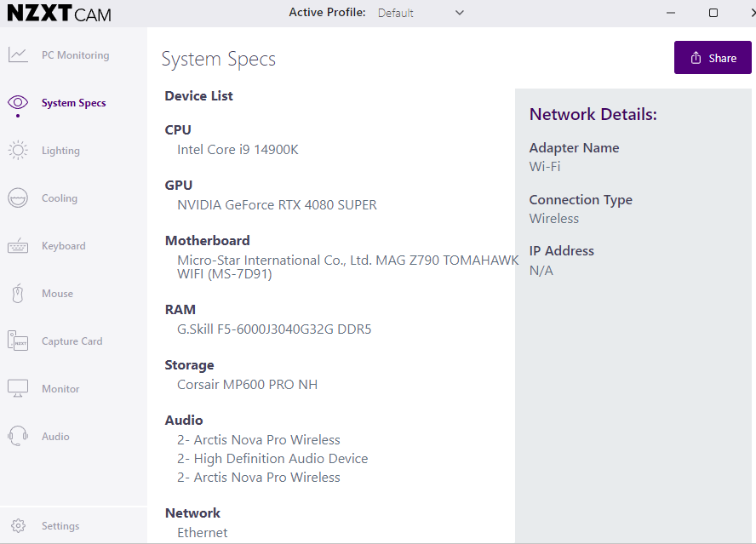
Task: Open Audio section label in sidebar
Action: 55,437
